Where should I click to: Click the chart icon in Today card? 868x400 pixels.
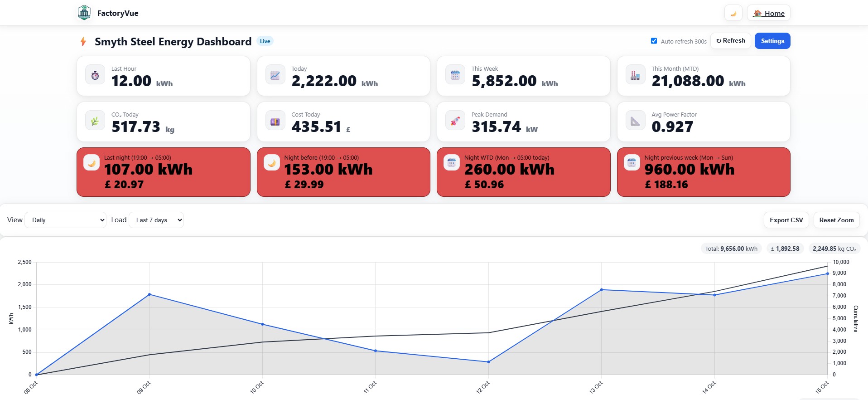(x=275, y=75)
